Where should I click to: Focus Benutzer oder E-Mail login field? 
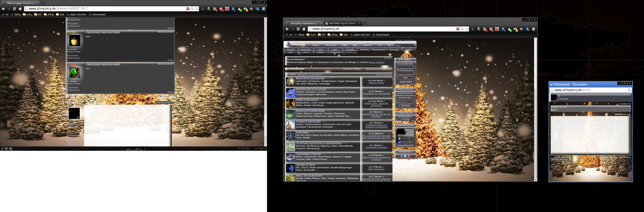pos(405,67)
